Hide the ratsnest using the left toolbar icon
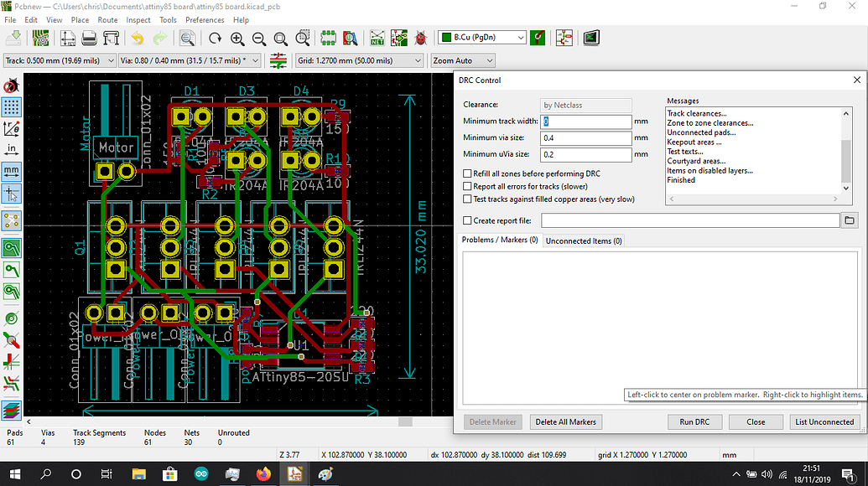Image resolution: width=868 pixels, height=486 pixels. tap(11, 220)
